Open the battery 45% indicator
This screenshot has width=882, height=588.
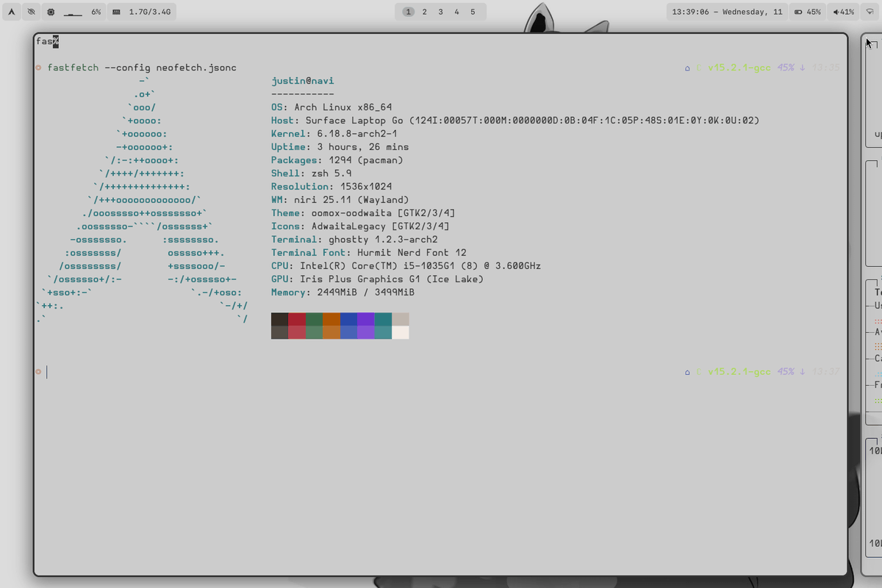(808, 12)
